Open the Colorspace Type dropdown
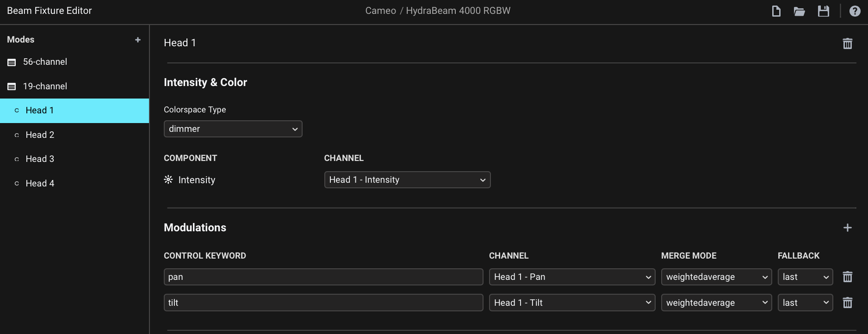 tap(233, 129)
